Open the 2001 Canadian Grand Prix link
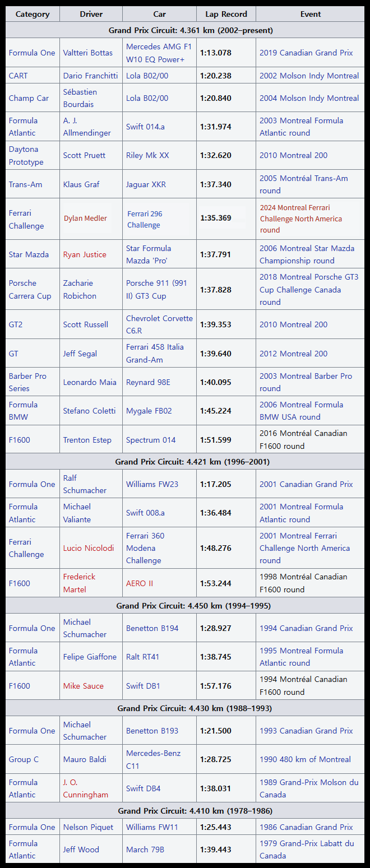 click(306, 484)
